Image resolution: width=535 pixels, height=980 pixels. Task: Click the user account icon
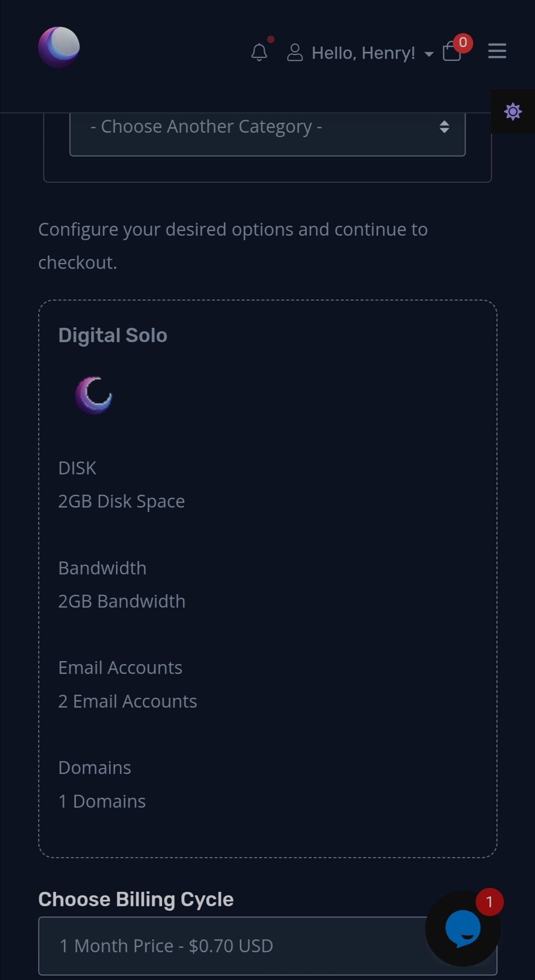click(295, 52)
